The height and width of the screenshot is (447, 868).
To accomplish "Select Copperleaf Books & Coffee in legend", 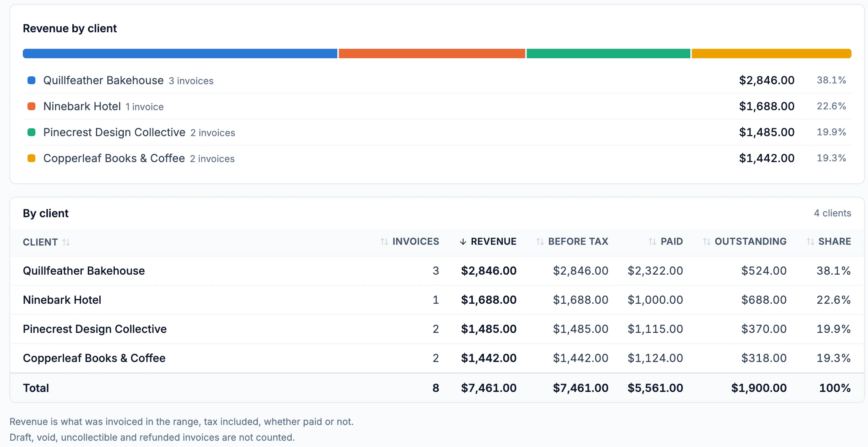I will pyautogui.click(x=437, y=158).
